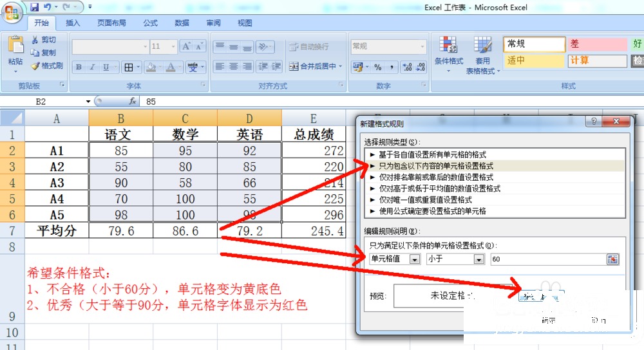Align text right in cell
644x350 pixels.
[247, 66]
